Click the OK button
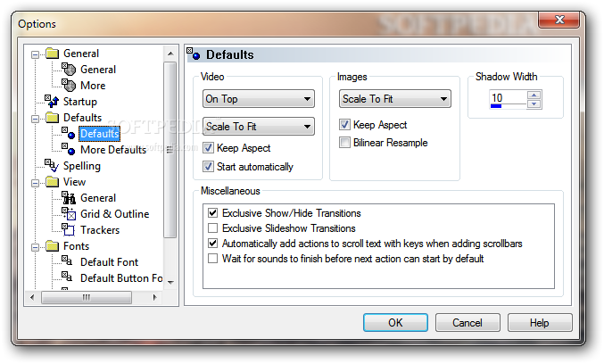The image size is (604, 364). [x=395, y=322]
